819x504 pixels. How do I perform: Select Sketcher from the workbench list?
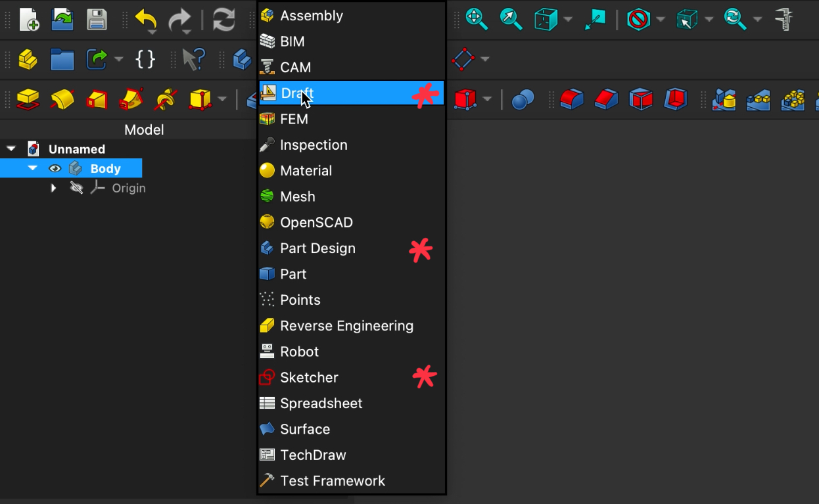[309, 377]
